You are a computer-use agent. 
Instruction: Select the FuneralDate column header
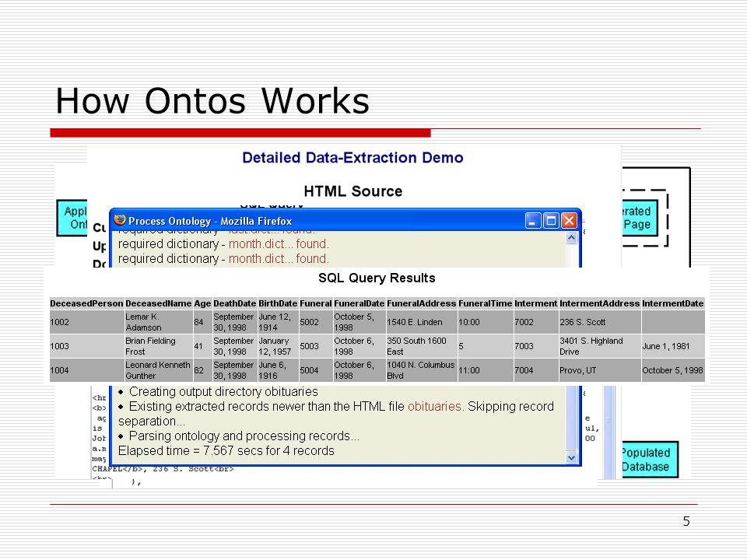pos(359,303)
